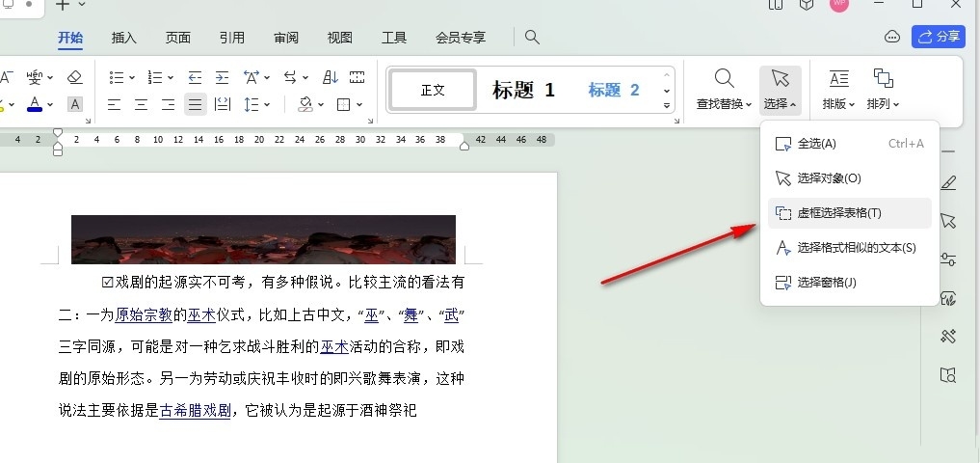Open shading color dropdown arrow
This screenshot has height=463, width=980.
(x=321, y=105)
